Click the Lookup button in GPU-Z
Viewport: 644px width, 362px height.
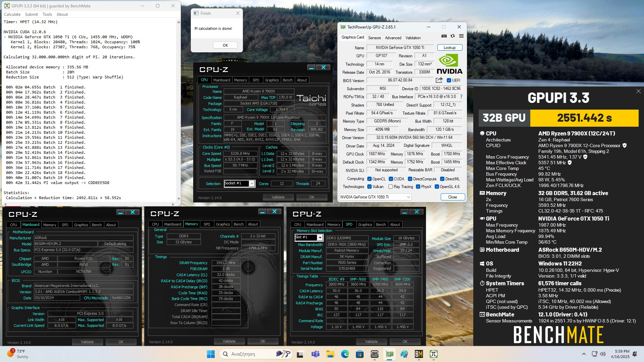(x=449, y=48)
